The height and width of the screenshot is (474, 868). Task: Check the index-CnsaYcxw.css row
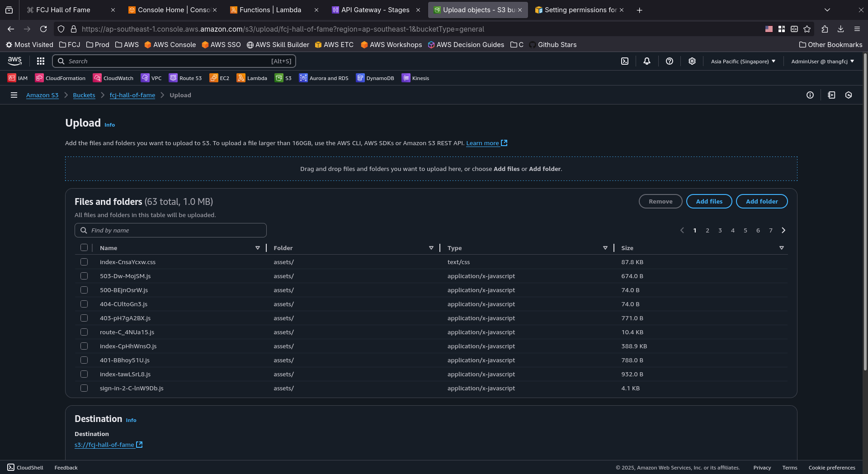coord(84,262)
